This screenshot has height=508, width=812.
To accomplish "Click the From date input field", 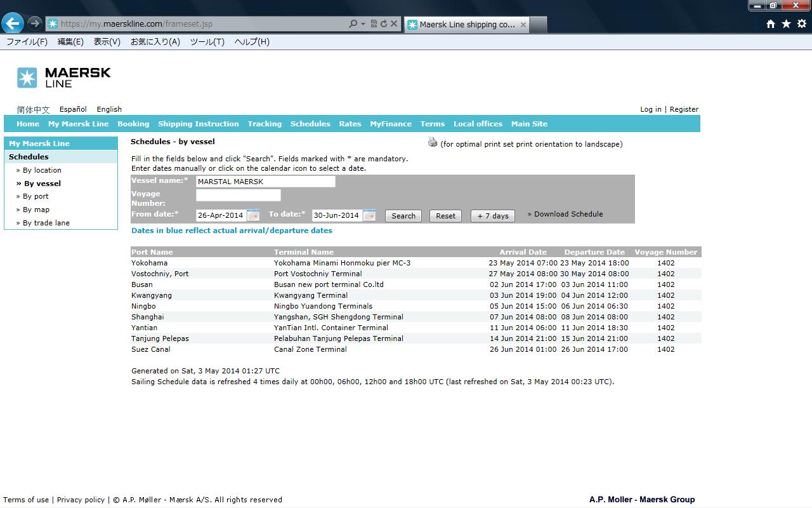I will [221, 215].
